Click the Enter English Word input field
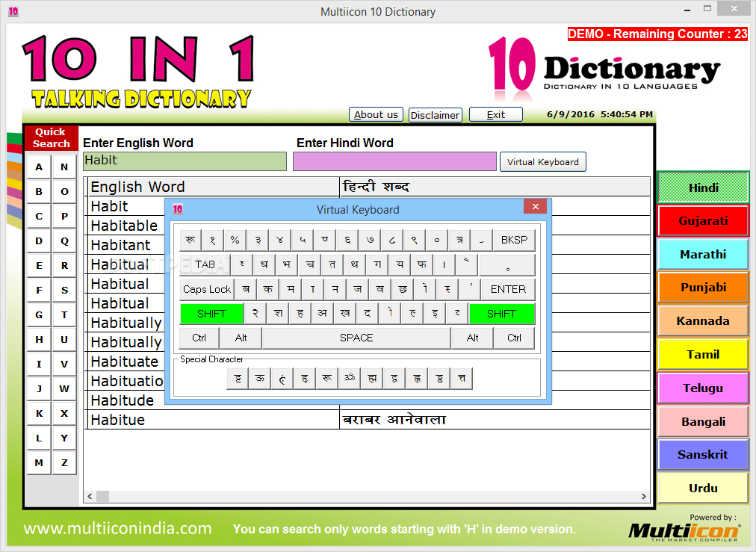The image size is (756, 552). 185,161
